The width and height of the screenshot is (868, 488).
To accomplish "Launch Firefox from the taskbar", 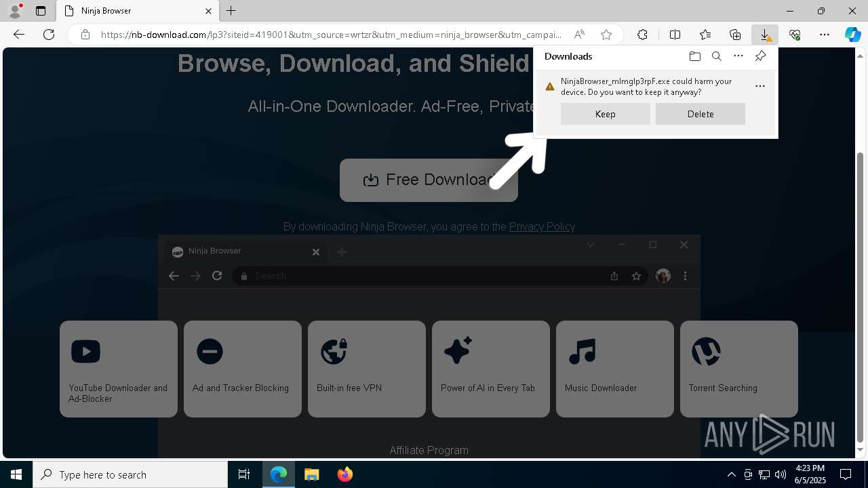I will [344, 474].
